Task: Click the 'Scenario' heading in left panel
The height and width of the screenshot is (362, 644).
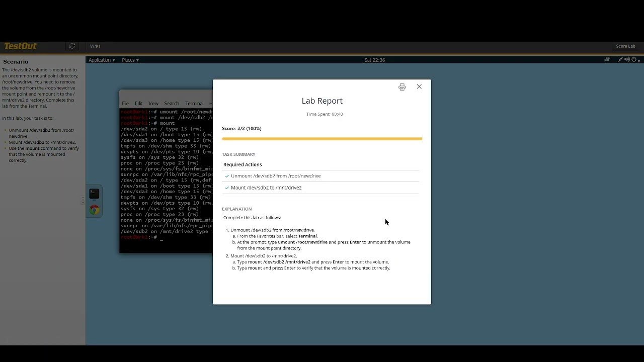Action: tap(16, 62)
